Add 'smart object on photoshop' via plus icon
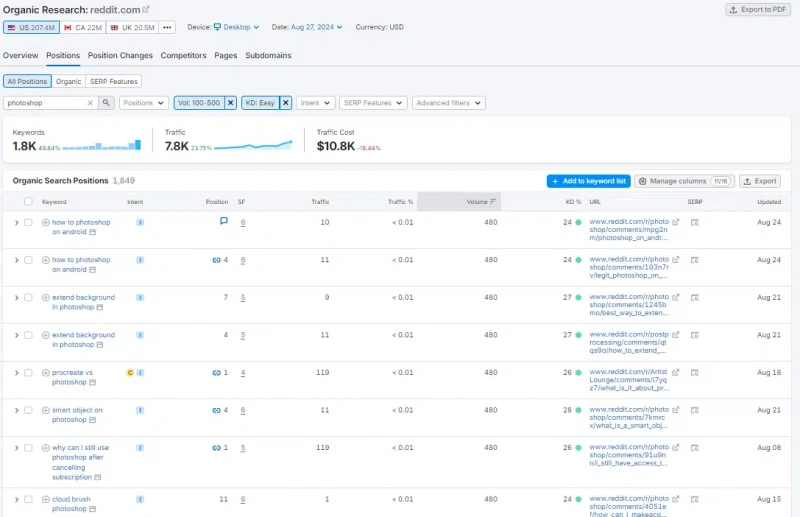This screenshot has height=517, width=800. [45, 410]
